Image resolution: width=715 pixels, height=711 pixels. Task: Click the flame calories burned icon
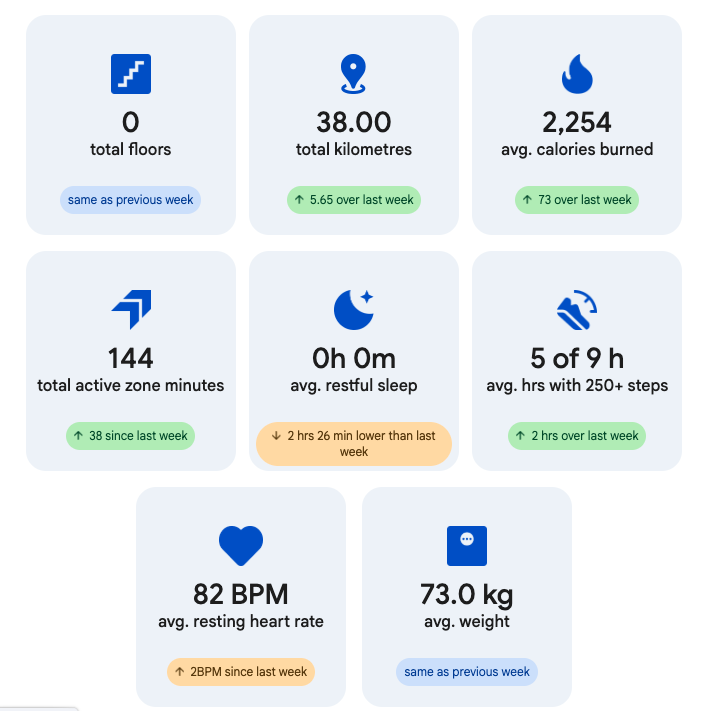(577, 74)
